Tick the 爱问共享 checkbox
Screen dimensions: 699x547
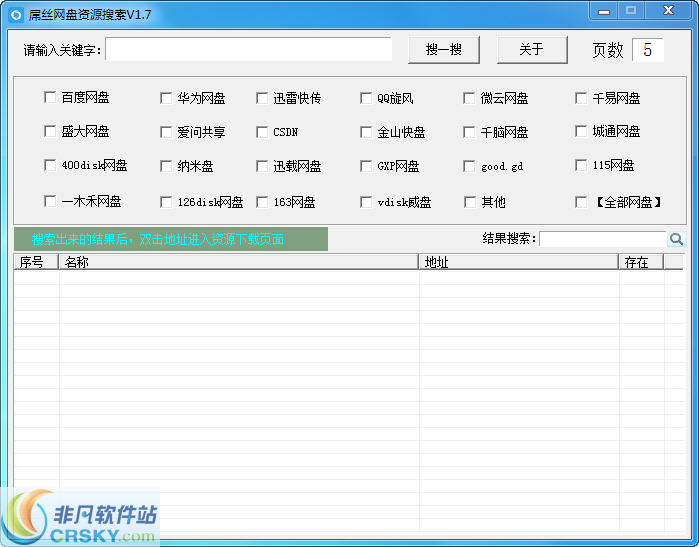166,132
